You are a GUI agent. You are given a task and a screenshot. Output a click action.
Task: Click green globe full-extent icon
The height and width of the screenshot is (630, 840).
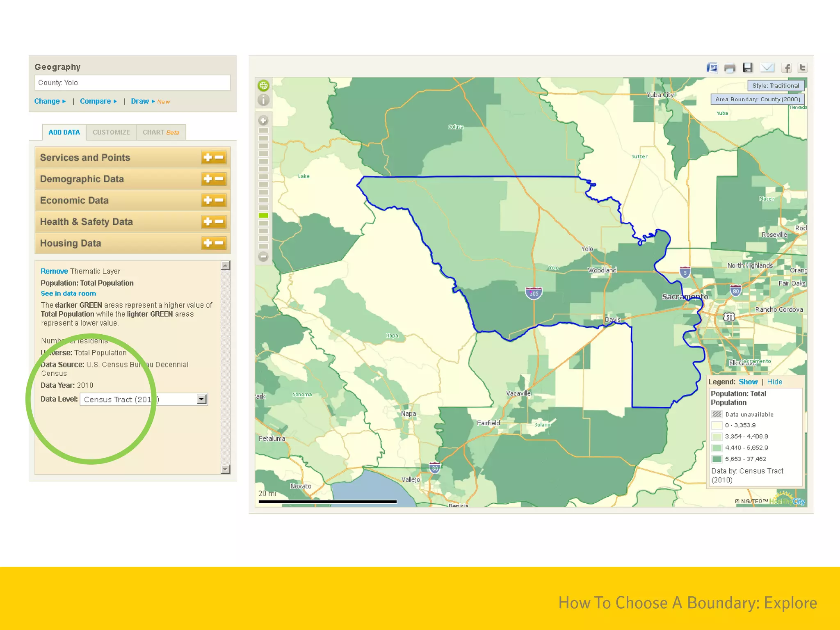(x=263, y=86)
